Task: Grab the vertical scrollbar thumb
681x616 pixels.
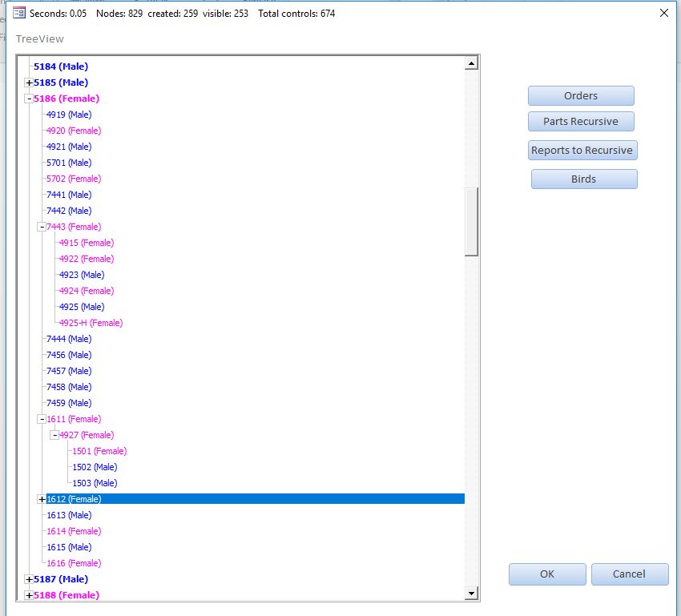Action: [x=471, y=222]
